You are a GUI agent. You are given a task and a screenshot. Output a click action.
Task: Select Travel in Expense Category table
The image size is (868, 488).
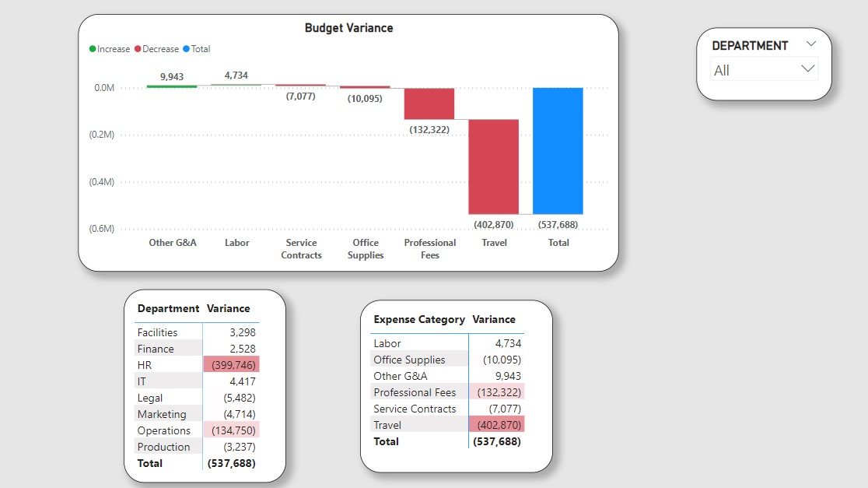[x=447, y=425]
